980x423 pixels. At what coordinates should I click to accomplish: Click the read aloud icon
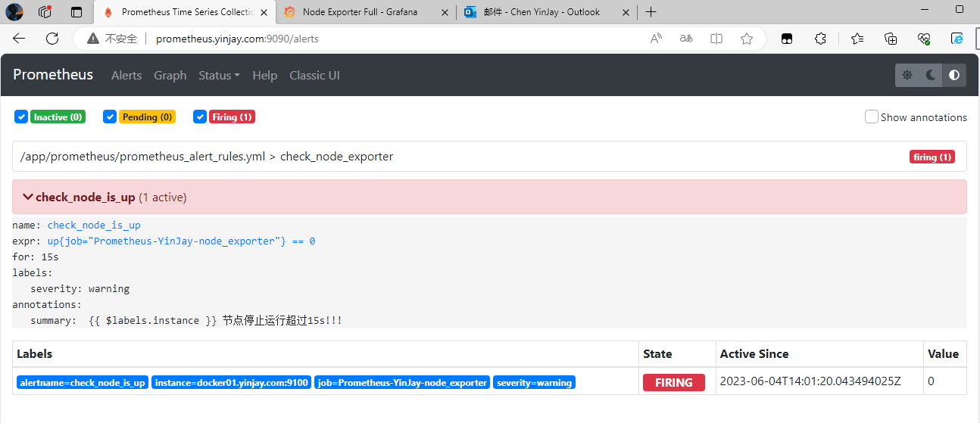point(657,39)
